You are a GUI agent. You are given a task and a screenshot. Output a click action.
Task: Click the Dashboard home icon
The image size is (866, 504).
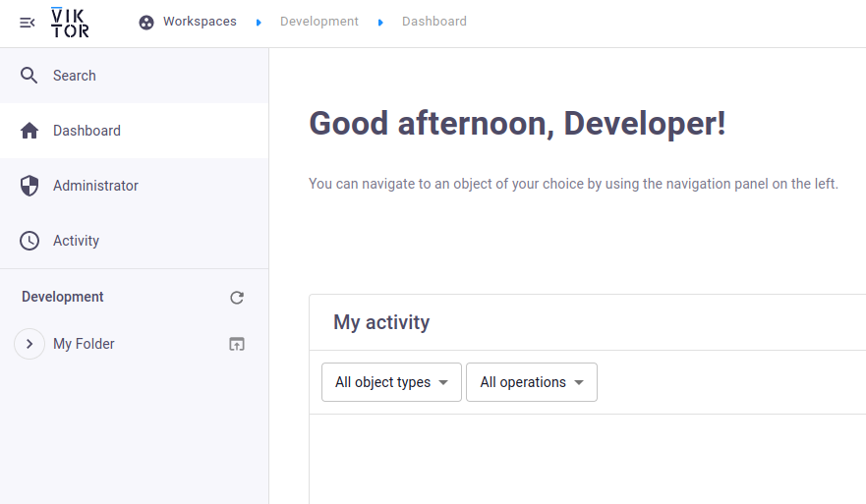click(29, 131)
